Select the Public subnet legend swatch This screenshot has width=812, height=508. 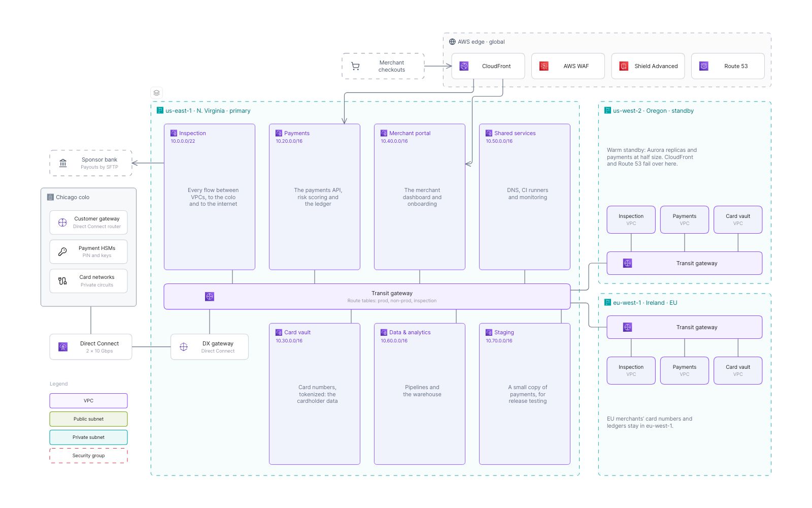coord(88,419)
